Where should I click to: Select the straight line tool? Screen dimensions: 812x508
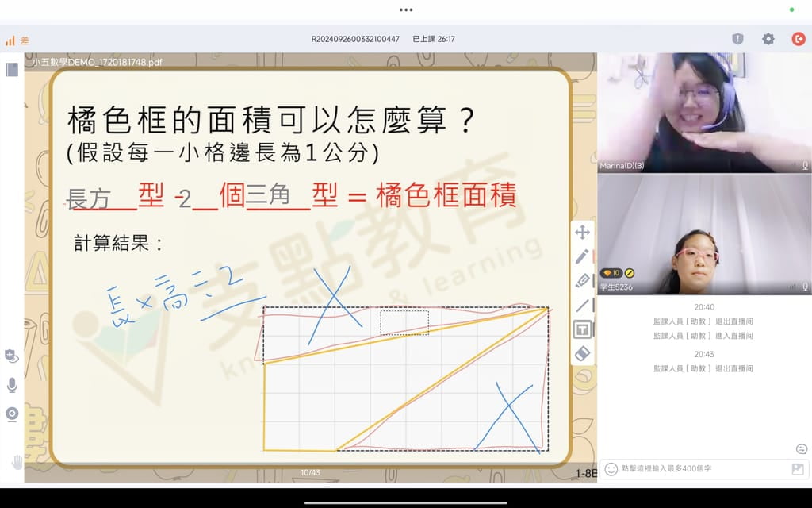(583, 305)
